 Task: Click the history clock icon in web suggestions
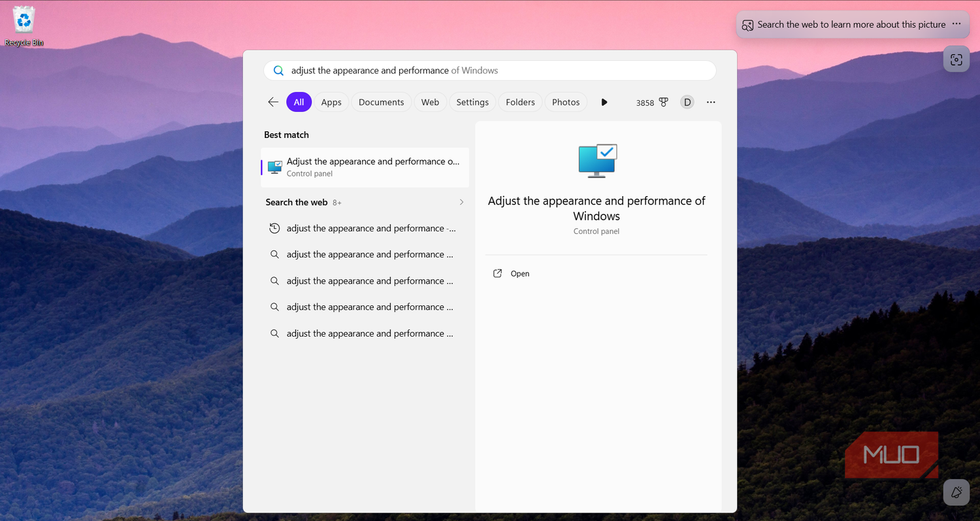[275, 228]
